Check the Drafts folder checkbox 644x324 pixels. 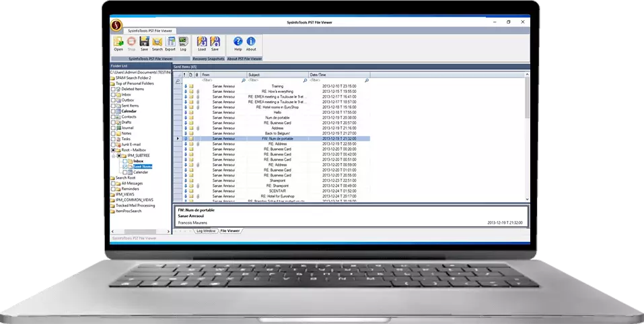(113, 122)
